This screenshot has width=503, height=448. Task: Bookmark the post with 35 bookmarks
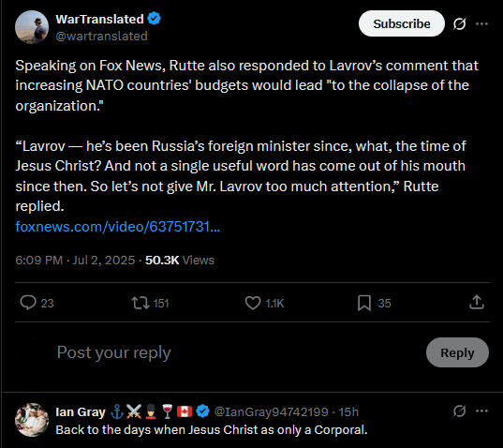364,303
